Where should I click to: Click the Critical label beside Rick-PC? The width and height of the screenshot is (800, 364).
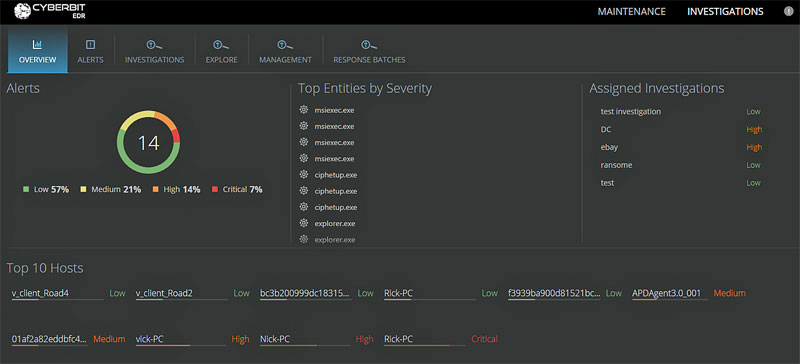(x=484, y=339)
